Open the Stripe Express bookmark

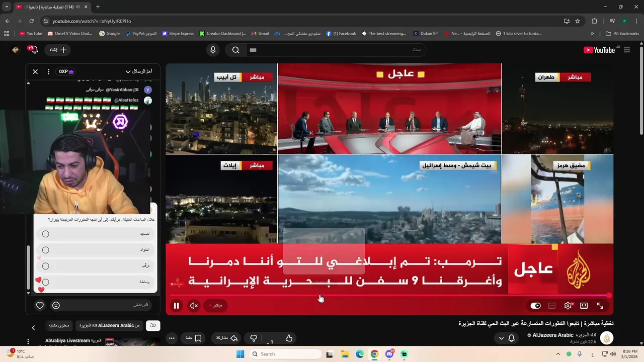tap(178, 34)
